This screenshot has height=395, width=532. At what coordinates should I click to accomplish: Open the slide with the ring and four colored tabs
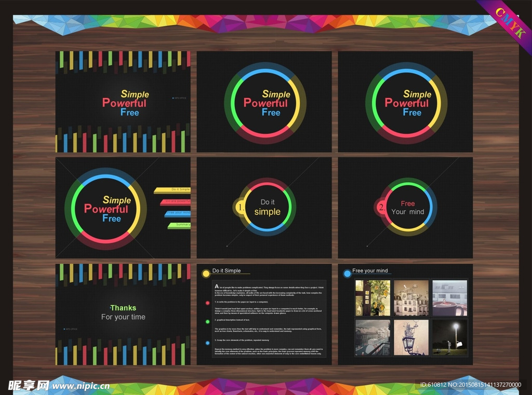123,208
